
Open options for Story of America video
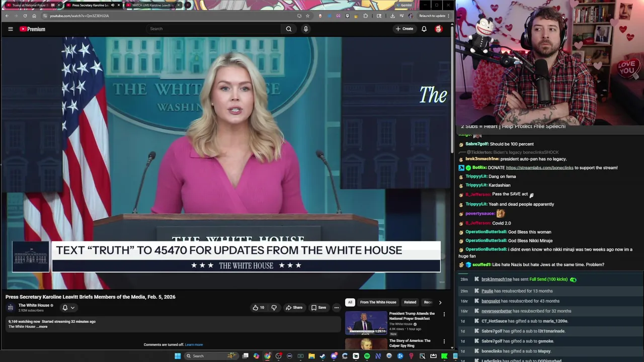click(444, 341)
